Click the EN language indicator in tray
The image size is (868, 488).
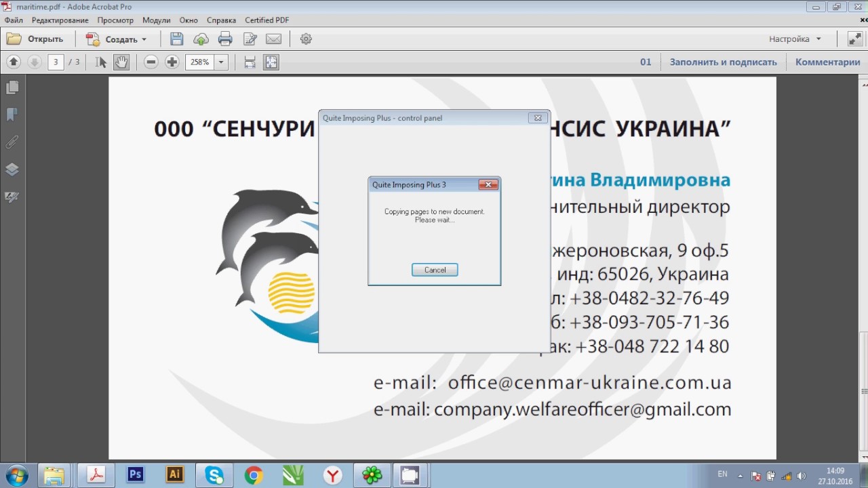(x=723, y=474)
